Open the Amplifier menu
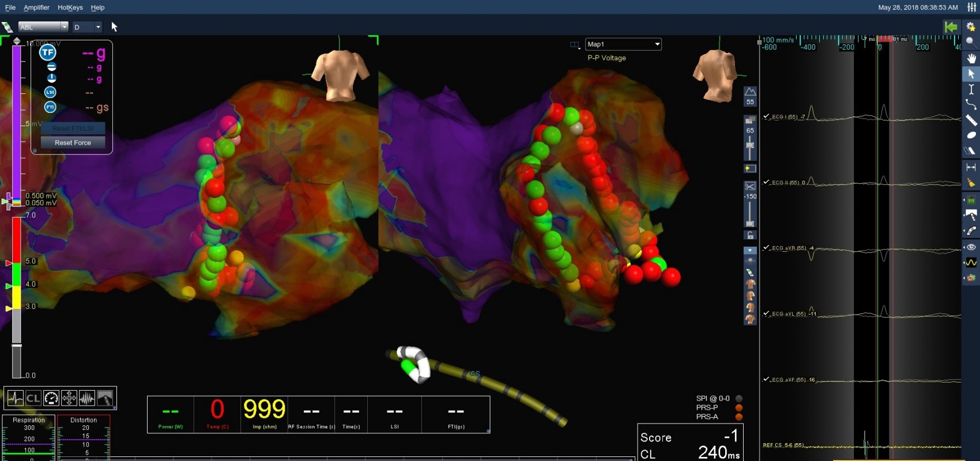The height and width of the screenshot is (461, 980). [x=36, y=7]
